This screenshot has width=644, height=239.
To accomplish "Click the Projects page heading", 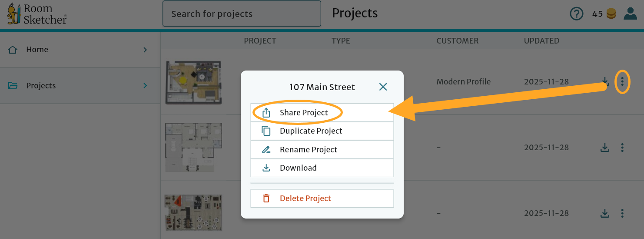I will tap(355, 13).
